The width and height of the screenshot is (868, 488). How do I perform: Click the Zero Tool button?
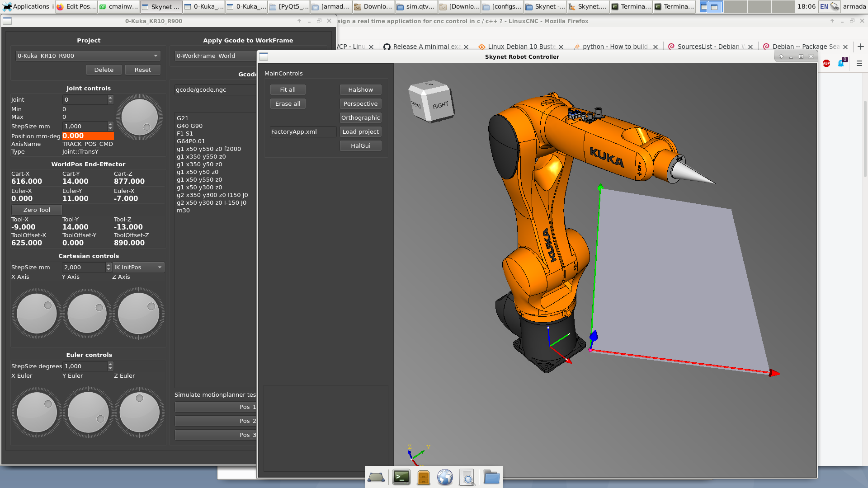pyautogui.click(x=37, y=210)
